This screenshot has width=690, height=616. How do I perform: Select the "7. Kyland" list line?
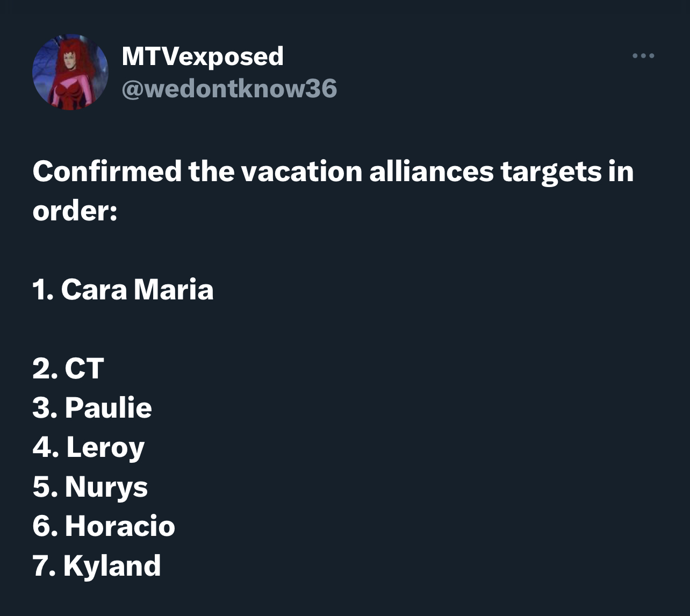coord(97,565)
